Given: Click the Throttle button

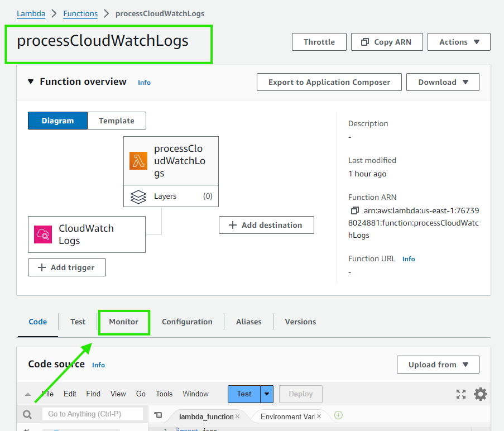Looking at the screenshot, I should click(319, 41).
